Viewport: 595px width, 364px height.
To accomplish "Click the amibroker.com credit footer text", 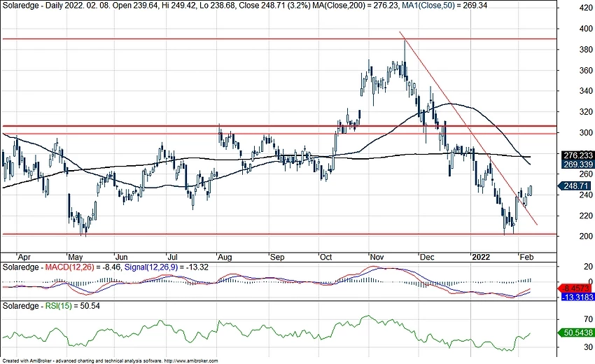I will click(x=110, y=361).
